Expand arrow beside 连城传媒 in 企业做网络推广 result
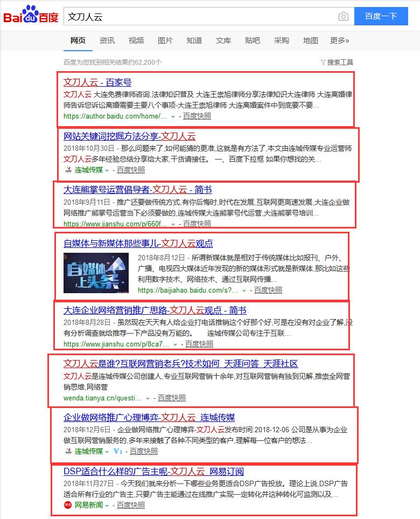The height and width of the screenshot is (519, 420). point(107,452)
